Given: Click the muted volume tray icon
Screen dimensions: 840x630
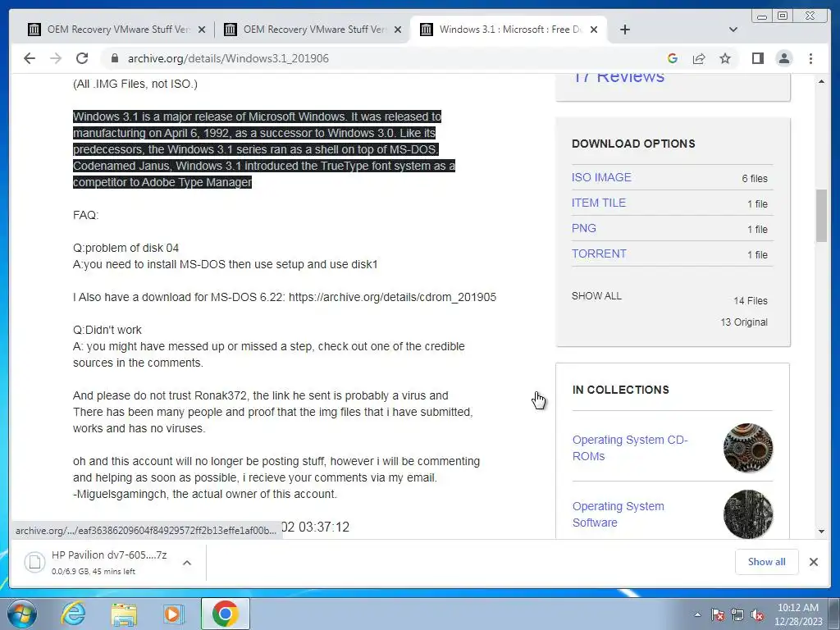Looking at the screenshot, I should tap(757, 615).
